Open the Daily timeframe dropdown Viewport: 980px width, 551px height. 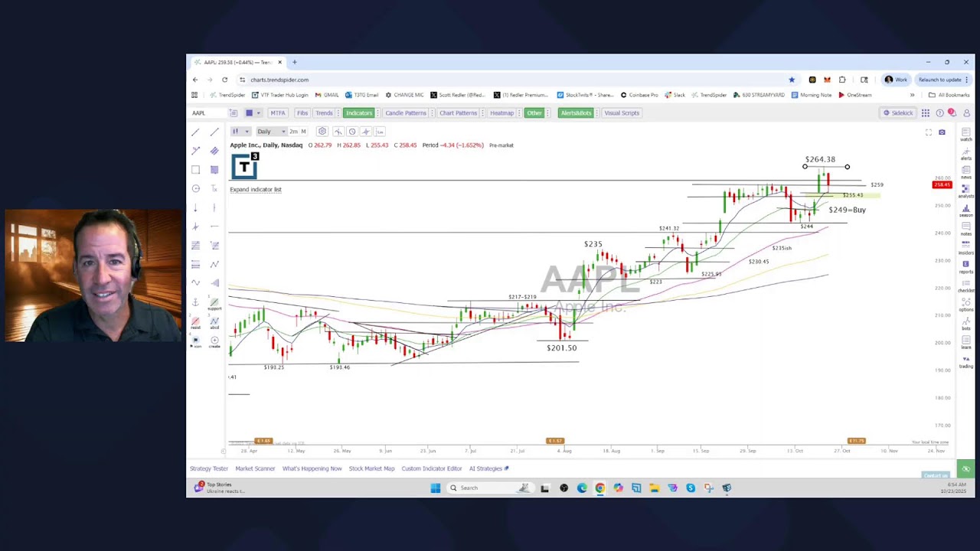point(271,132)
